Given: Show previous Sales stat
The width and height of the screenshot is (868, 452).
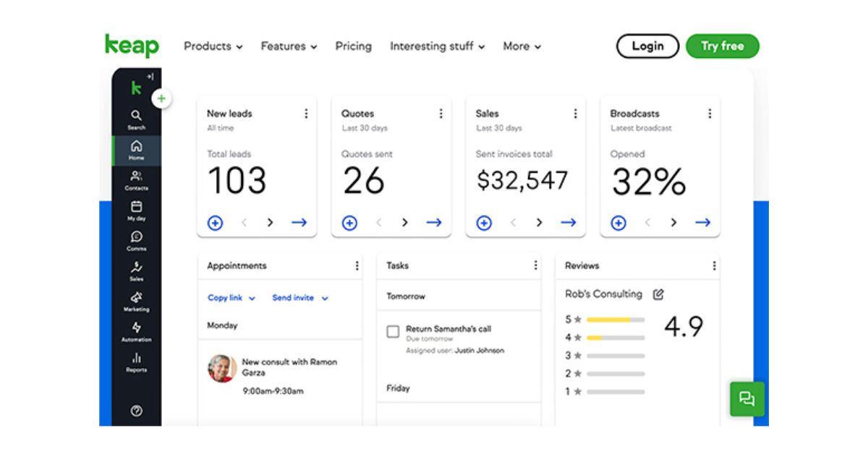Looking at the screenshot, I should (513, 223).
